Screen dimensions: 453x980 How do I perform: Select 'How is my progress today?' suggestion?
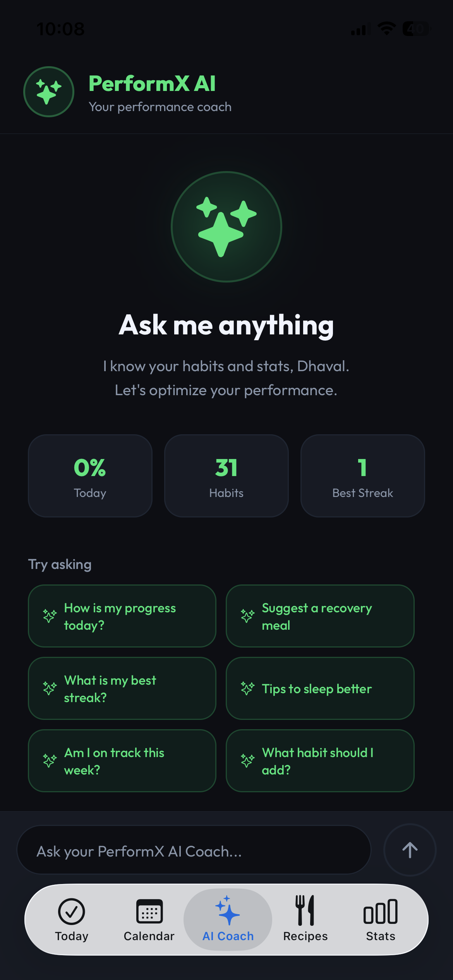[x=122, y=616]
